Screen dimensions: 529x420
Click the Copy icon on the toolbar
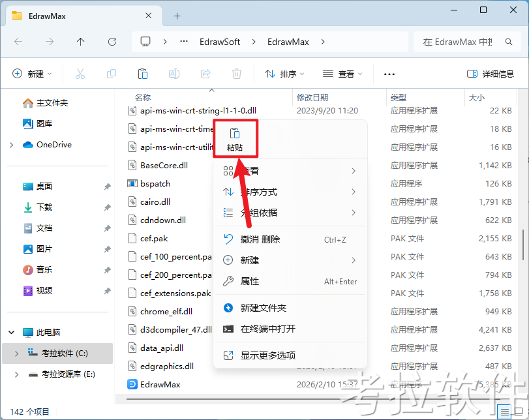112,74
